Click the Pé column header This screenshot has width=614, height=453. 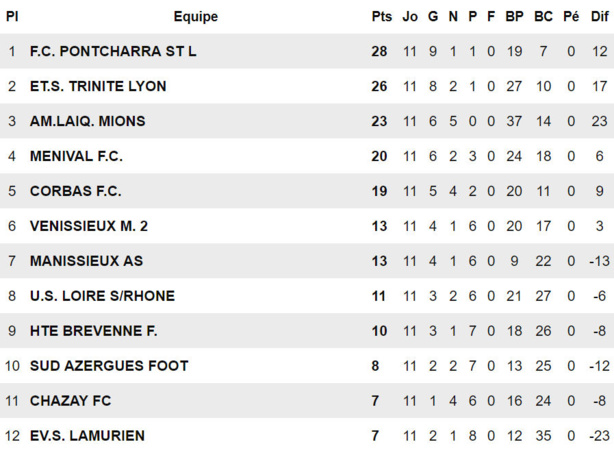(x=571, y=16)
